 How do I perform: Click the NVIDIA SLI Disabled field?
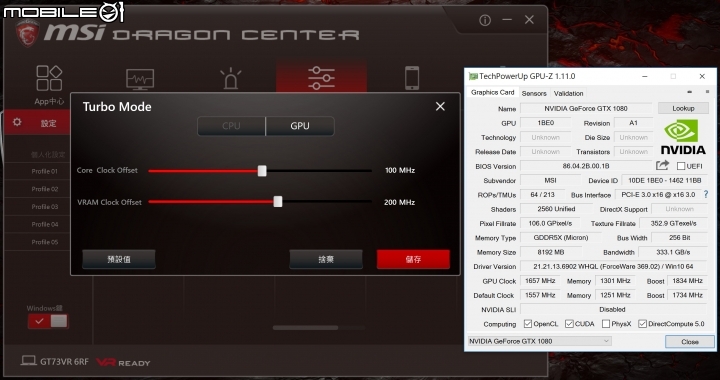[613, 310]
